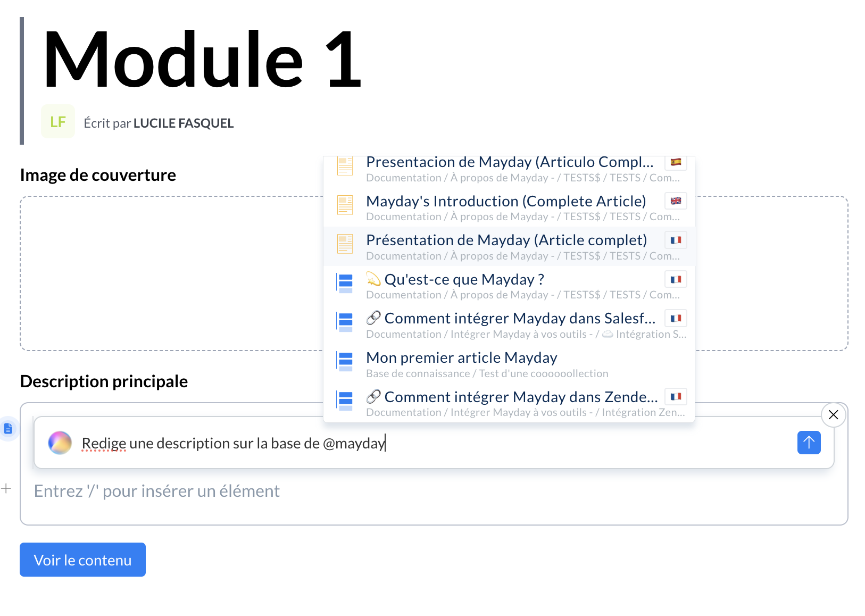Click the LF author avatar
This screenshot has width=865, height=616.
point(58,122)
